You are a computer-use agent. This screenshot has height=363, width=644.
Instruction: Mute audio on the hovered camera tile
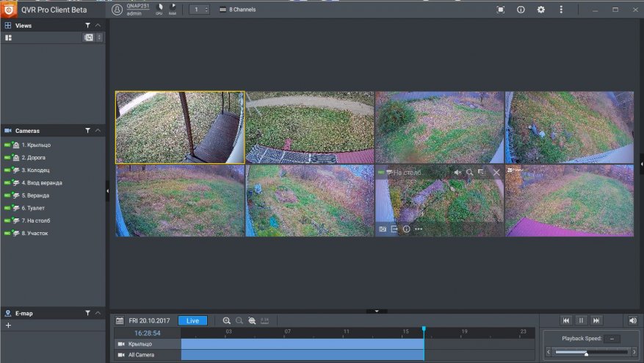point(457,172)
